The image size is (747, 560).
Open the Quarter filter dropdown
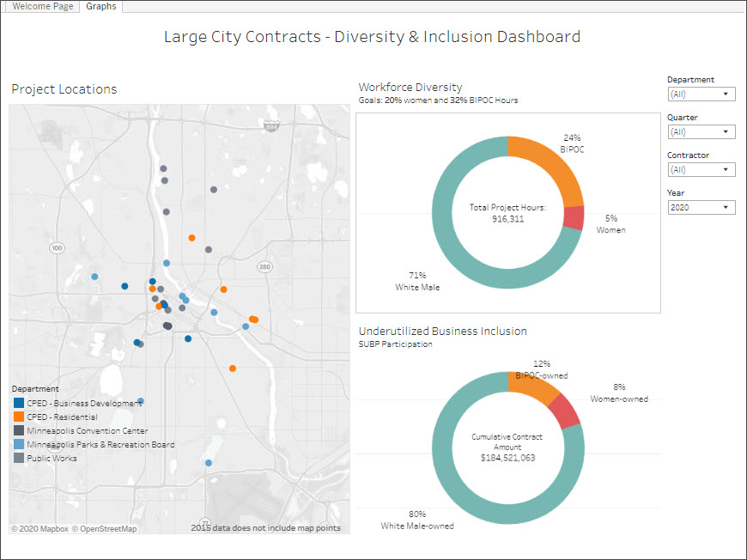701,131
